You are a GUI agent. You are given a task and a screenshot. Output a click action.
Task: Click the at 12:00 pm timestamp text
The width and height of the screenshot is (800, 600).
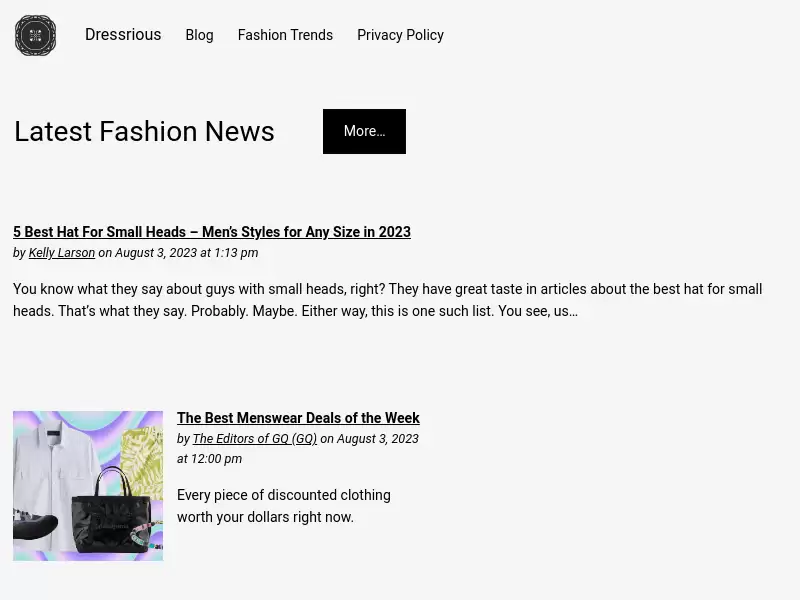point(209,459)
